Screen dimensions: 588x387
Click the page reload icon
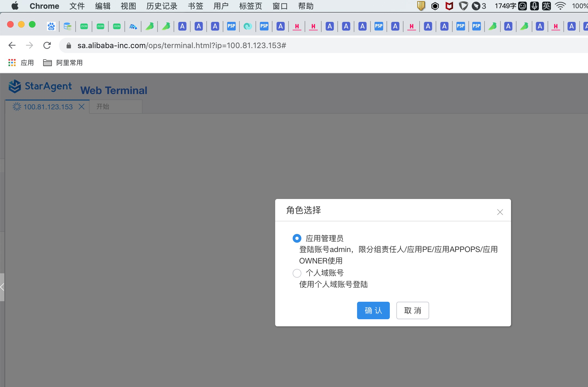47,45
